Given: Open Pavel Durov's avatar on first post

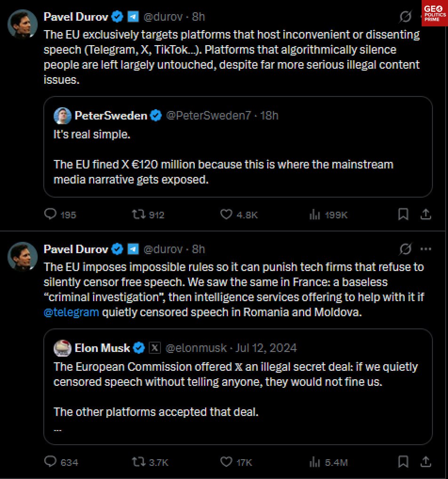Looking at the screenshot, I should point(23,23).
